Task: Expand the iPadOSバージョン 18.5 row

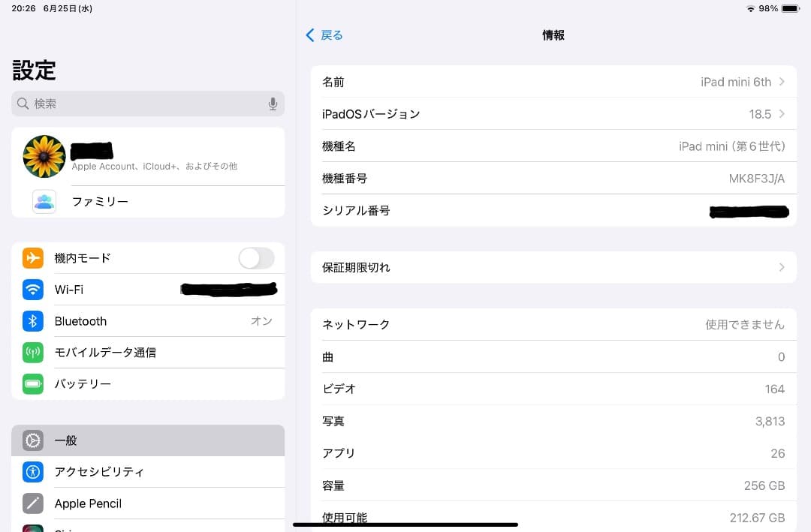Action: [553, 114]
